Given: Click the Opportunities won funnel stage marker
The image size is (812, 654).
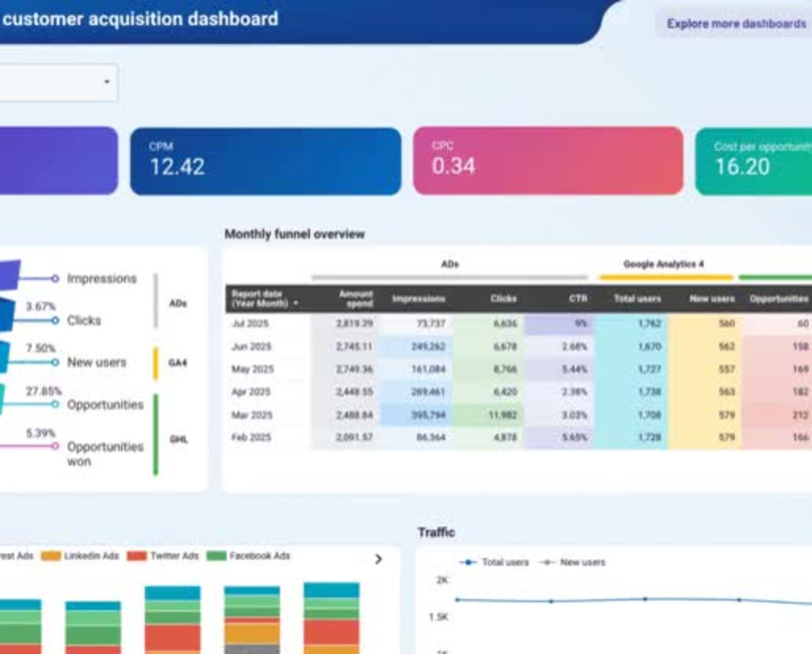Looking at the screenshot, I should 55,446.
